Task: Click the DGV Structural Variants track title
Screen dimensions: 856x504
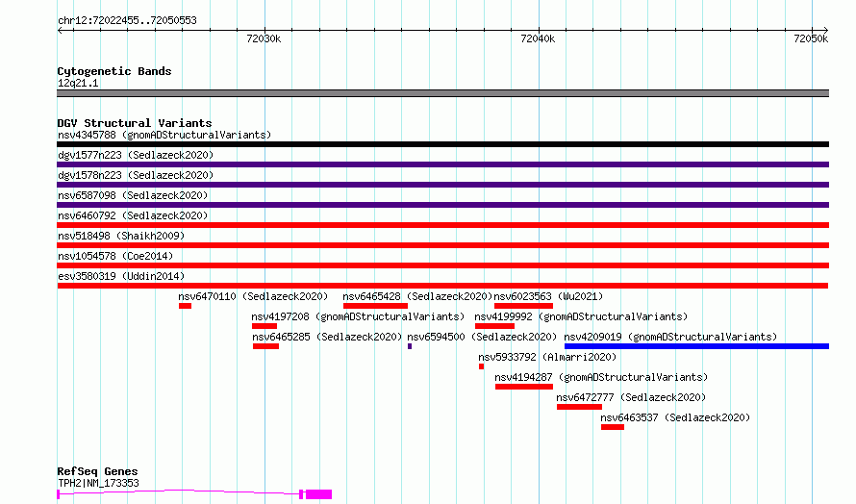Action: 135,123
